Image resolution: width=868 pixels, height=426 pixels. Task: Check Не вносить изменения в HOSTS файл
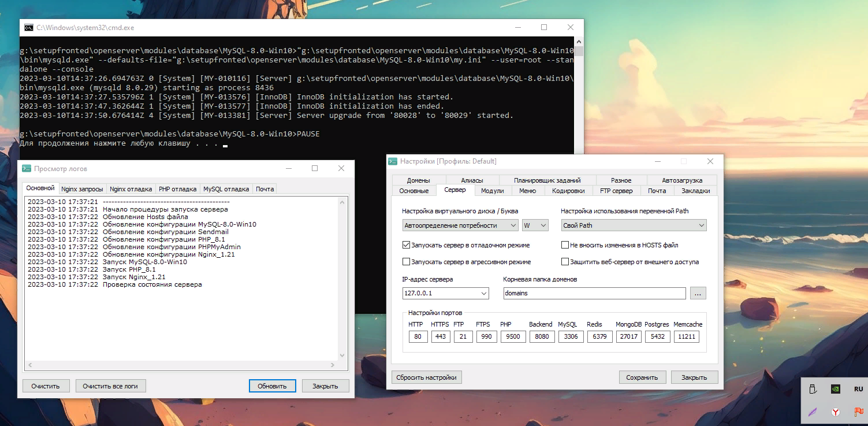pyautogui.click(x=565, y=245)
